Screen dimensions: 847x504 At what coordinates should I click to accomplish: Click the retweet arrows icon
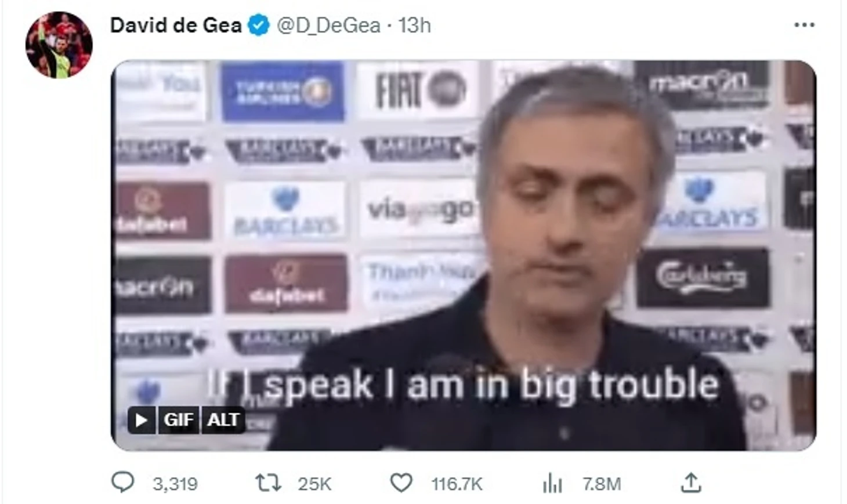tap(269, 483)
